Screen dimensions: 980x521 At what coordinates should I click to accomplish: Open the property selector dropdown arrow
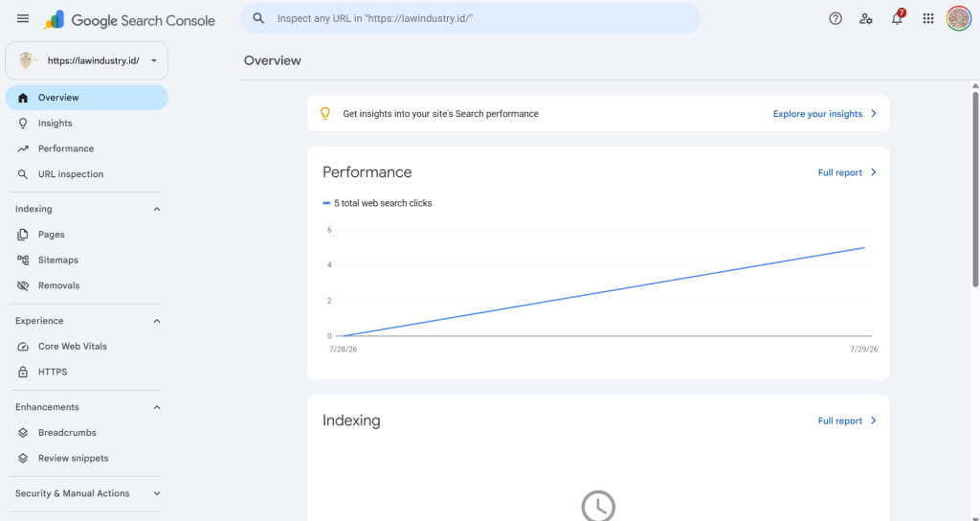coord(154,60)
